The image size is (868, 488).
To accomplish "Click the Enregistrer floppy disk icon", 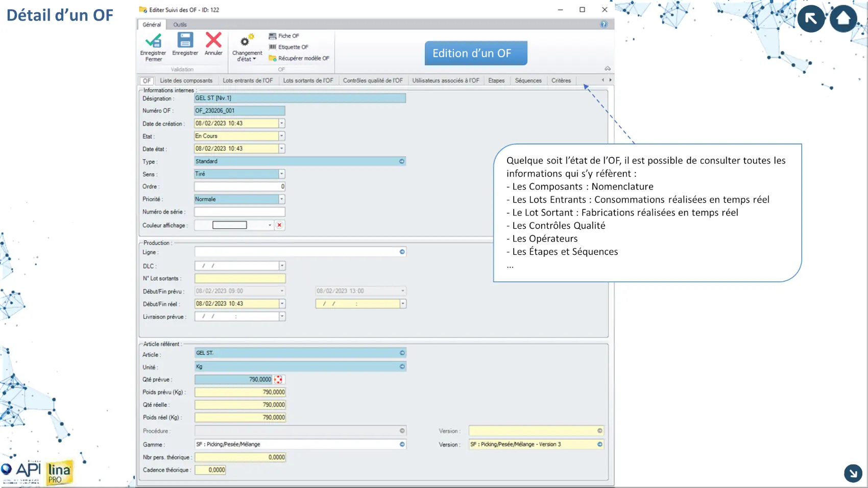I will (x=185, y=40).
